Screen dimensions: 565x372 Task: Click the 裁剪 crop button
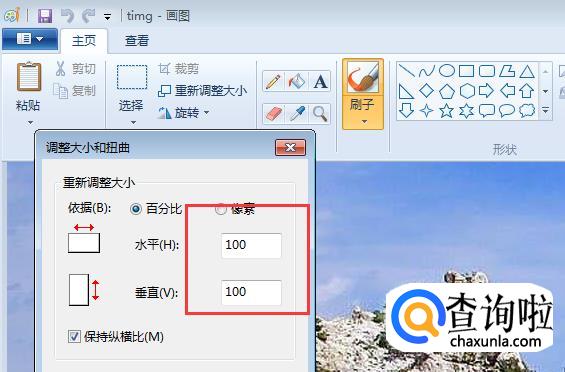click(x=179, y=68)
